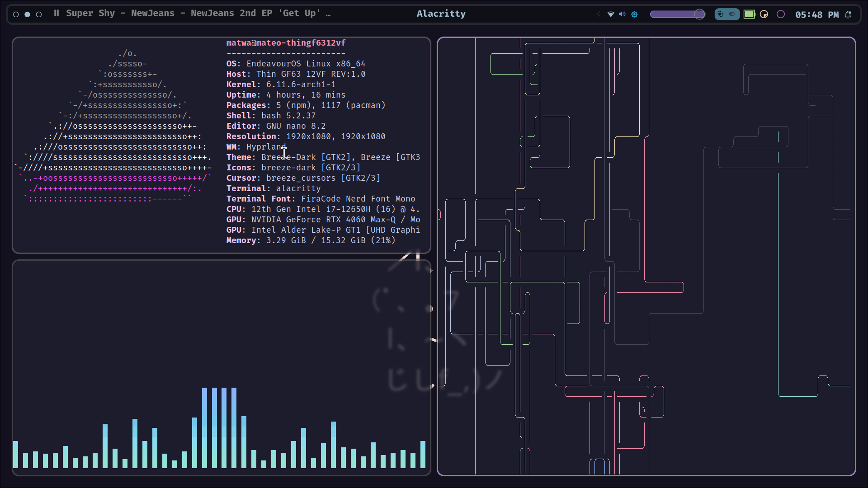The width and height of the screenshot is (868, 488).
Task: Click the green battery indicator
Action: point(750,14)
